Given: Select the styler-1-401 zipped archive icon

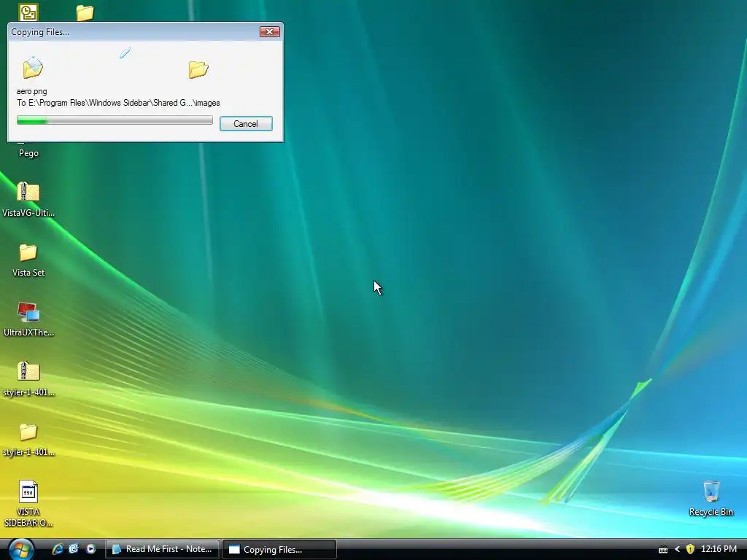Looking at the screenshot, I should [x=28, y=371].
